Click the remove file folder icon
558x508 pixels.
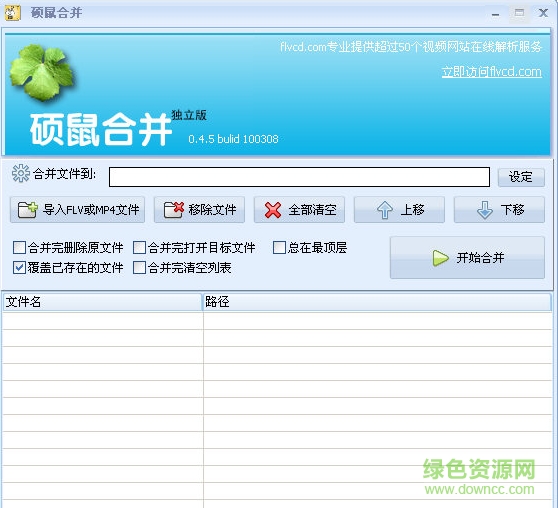(174, 210)
